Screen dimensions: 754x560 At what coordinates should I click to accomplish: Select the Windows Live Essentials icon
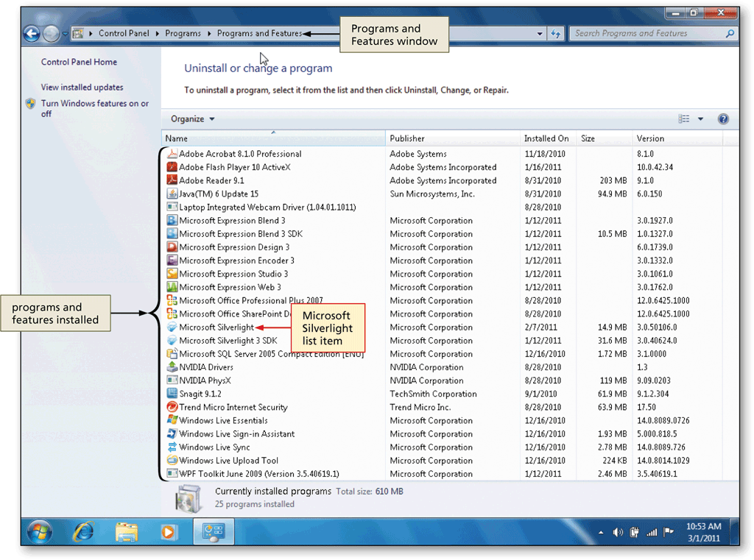tap(172, 421)
